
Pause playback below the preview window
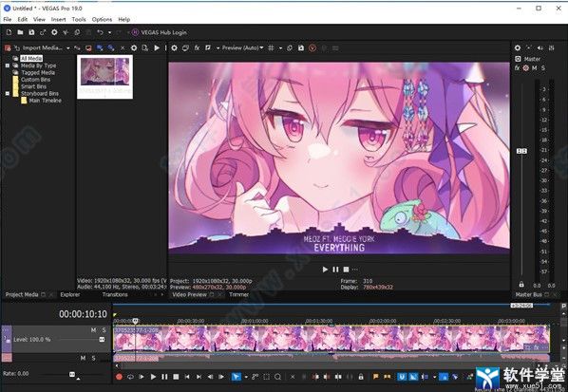click(335, 270)
